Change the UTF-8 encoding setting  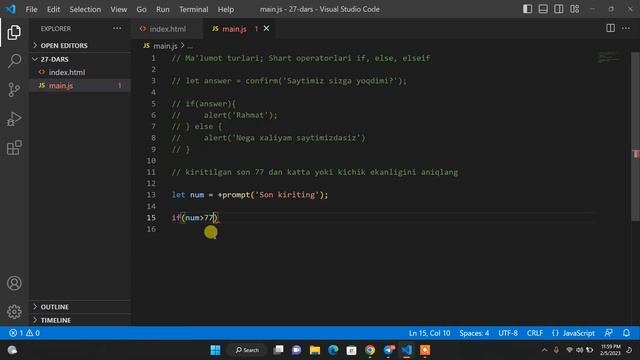pos(508,333)
